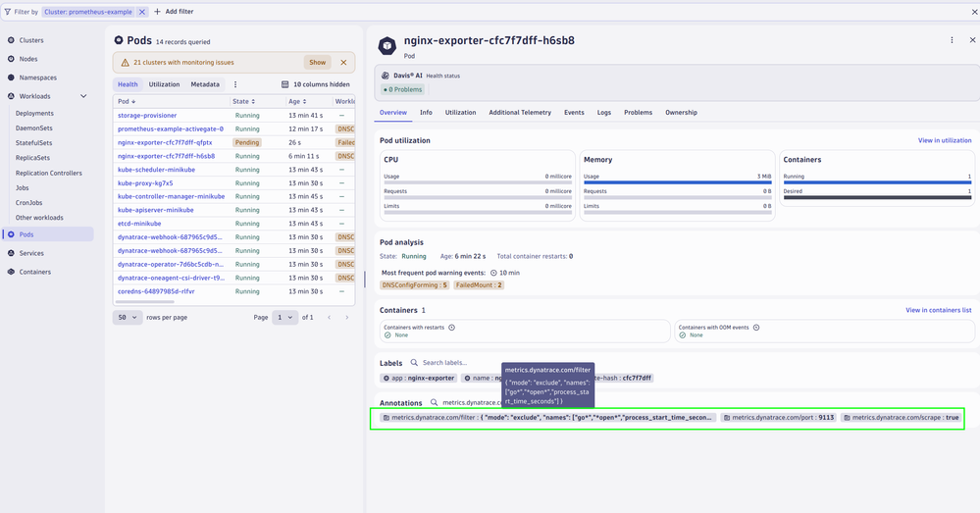
Task: Open Containers in the sidebar
Action: pyautogui.click(x=35, y=272)
